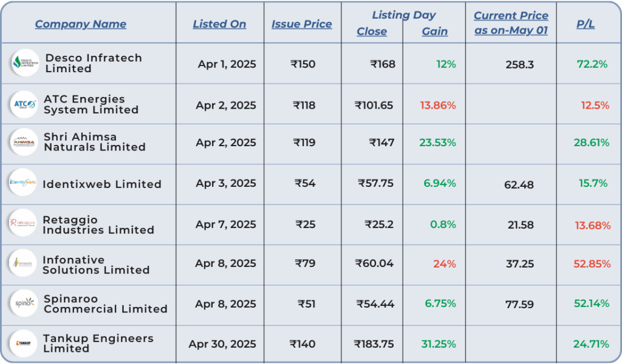The image size is (622, 364).
Task: Select Tankup Engineers Limited name text
Action: tap(98, 343)
